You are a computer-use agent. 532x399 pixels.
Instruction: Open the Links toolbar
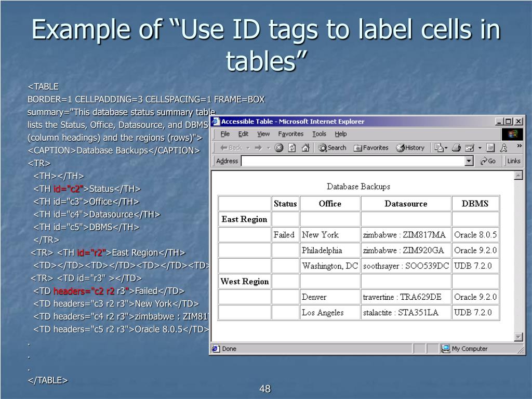(x=514, y=161)
